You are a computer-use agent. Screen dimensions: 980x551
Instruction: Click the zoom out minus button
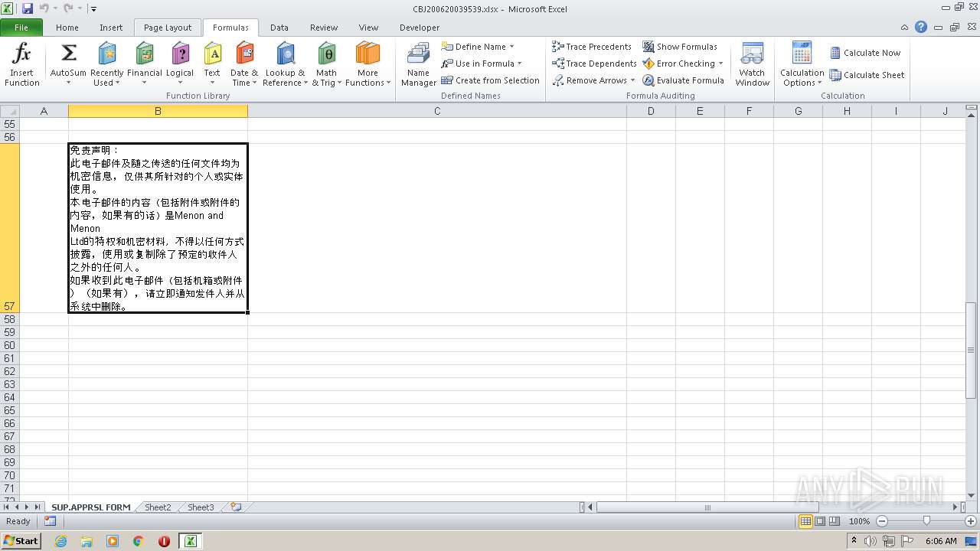(x=881, y=521)
